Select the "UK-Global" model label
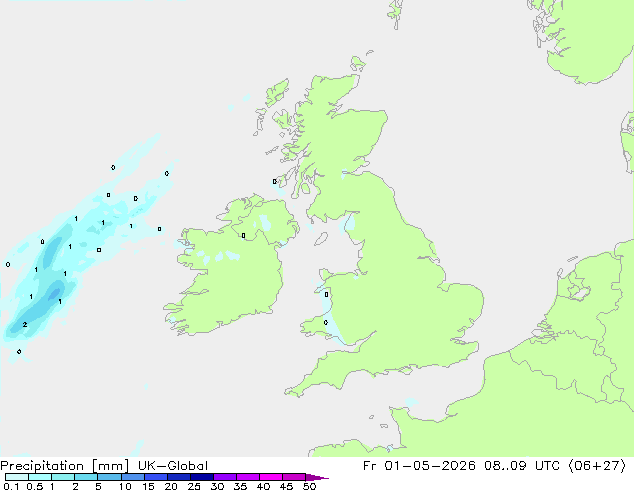 (173, 466)
